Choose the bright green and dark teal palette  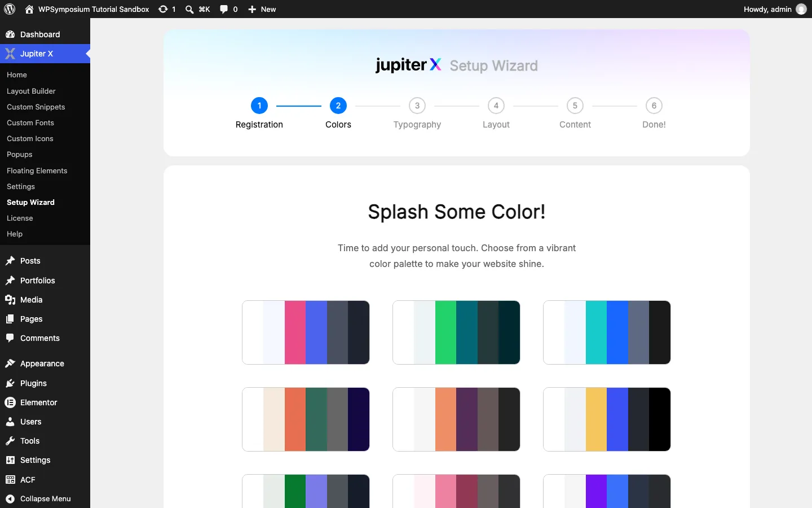pyautogui.click(x=456, y=332)
